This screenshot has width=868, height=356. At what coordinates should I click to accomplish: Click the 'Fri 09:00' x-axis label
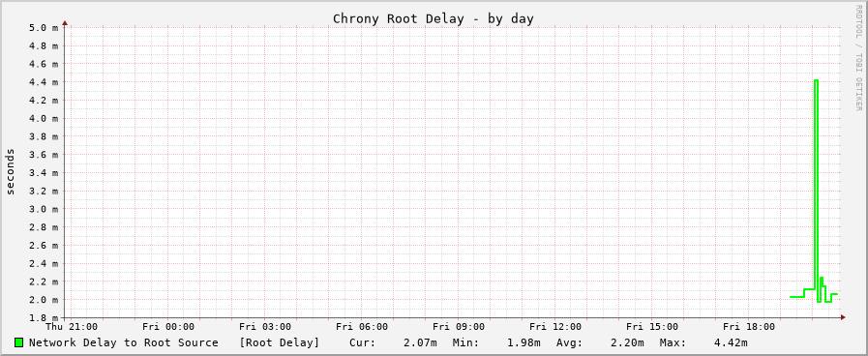(459, 327)
